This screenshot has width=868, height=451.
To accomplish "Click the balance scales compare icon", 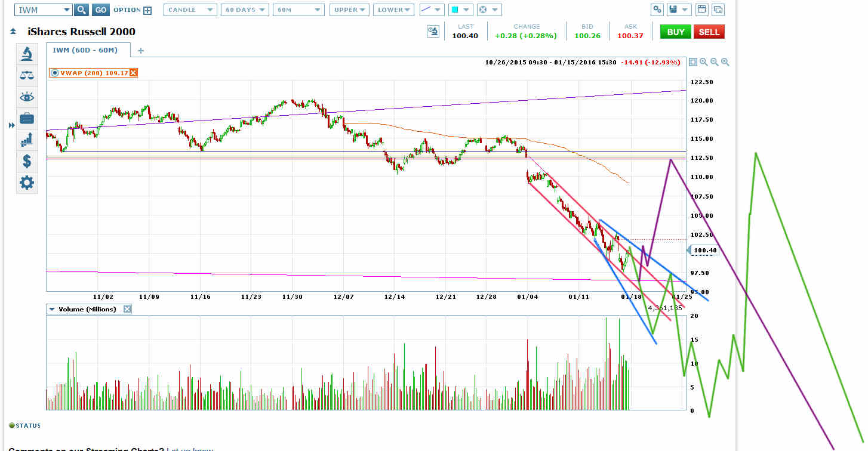I will [x=27, y=75].
